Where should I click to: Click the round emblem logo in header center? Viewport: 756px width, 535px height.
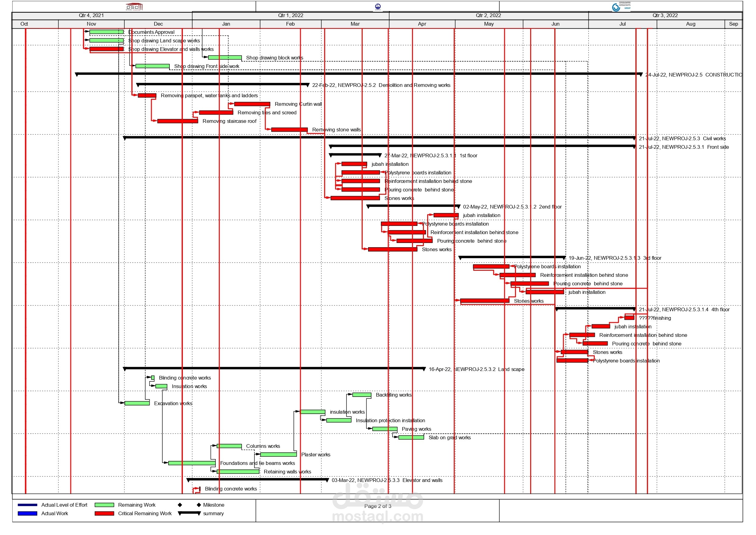(378, 7)
